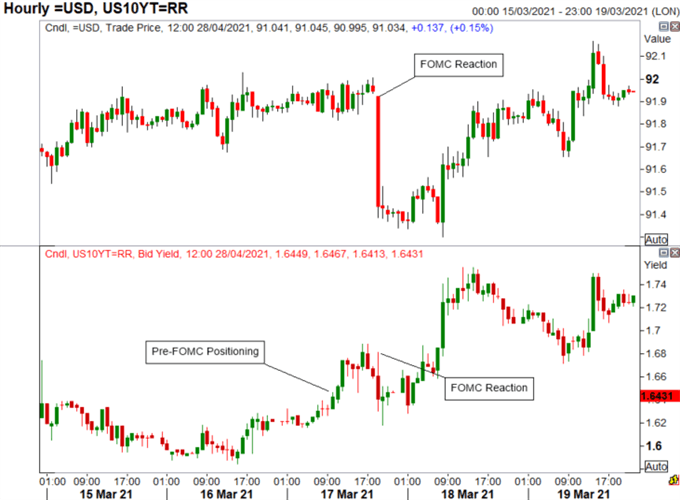Screen dimensions: 680x500
Task: Click the 'Yield' axis title
Action: coord(655,265)
